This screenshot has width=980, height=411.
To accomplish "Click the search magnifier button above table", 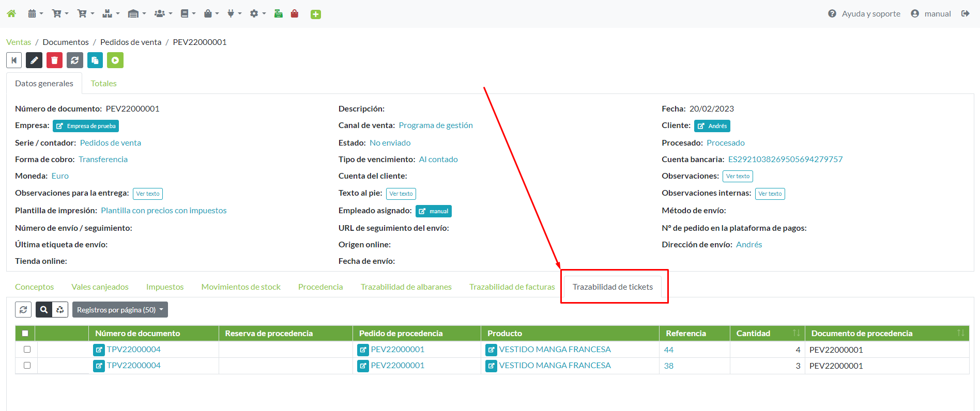I will tap(44, 310).
